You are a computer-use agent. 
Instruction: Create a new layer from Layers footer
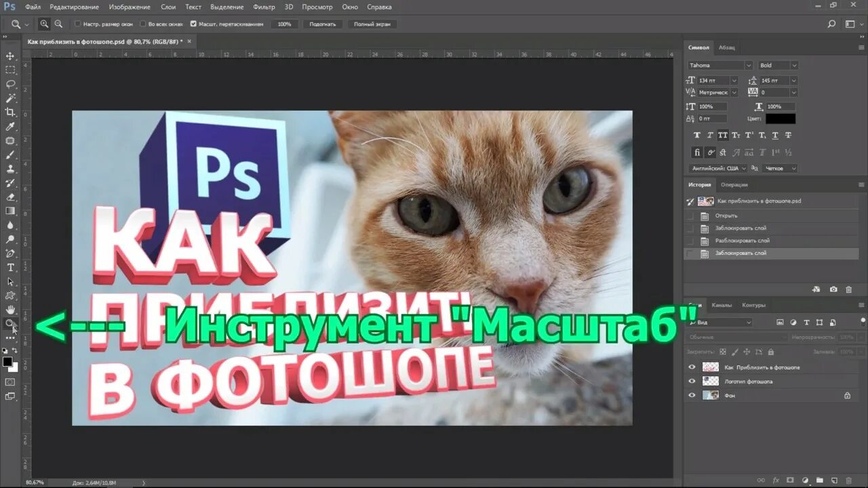(835, 481)
